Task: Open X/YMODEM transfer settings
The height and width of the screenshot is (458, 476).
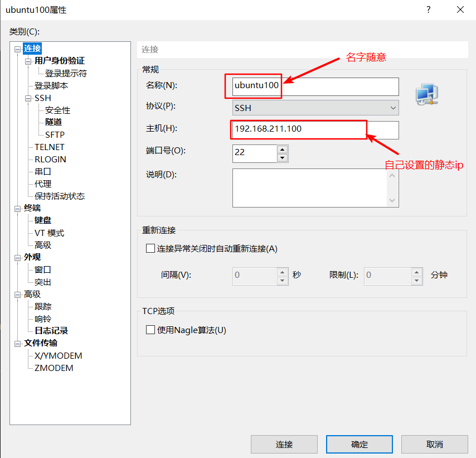Action: tap(59, 355)
